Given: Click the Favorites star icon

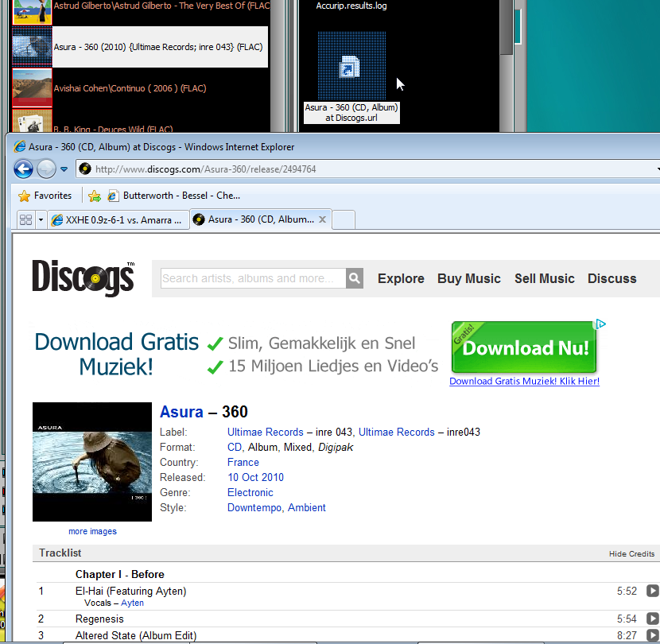Looking at the screenshot, I should (x=25, y=196).
